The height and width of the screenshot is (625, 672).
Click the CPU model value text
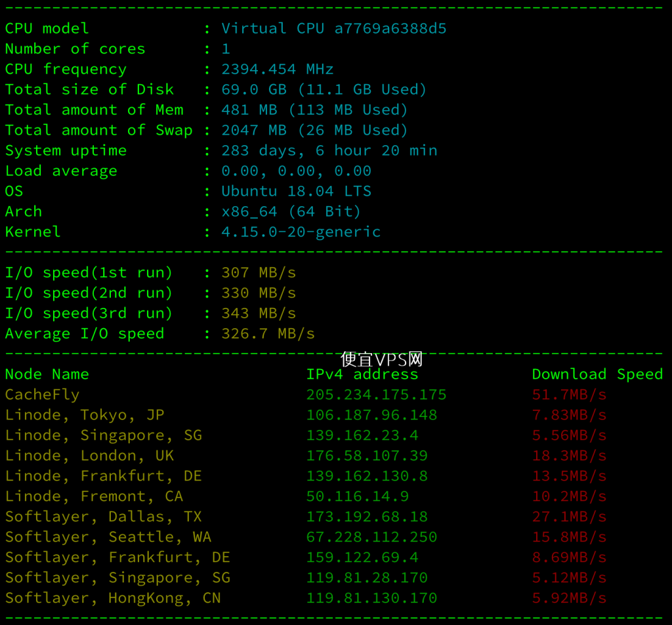coord(334,29)
